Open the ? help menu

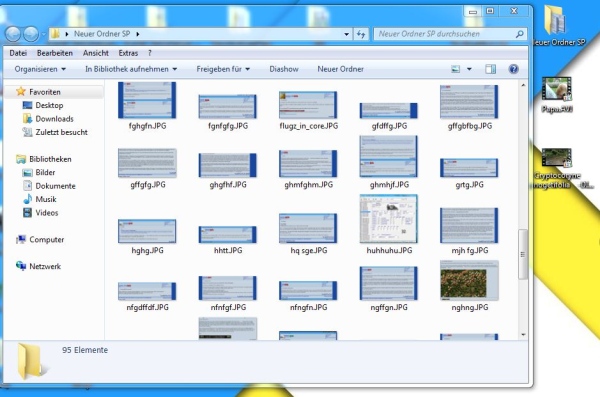pos(150,53)
